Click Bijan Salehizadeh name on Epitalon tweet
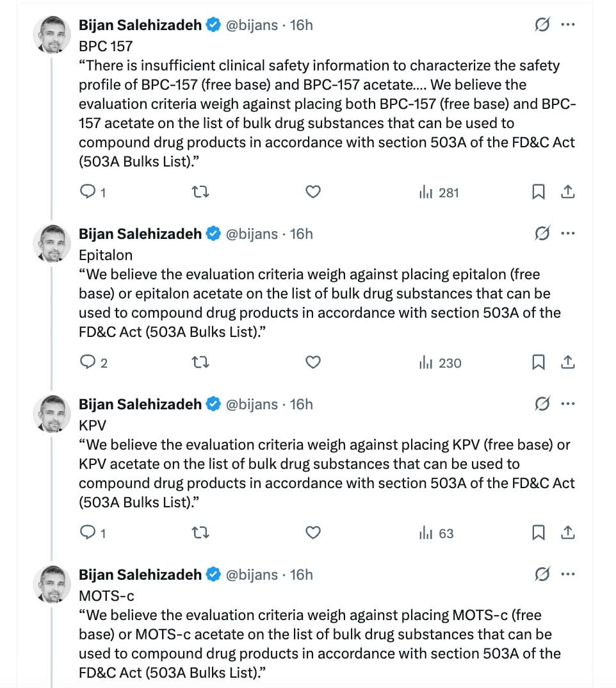Screen dimensions: 616x688 pos(140,234)
